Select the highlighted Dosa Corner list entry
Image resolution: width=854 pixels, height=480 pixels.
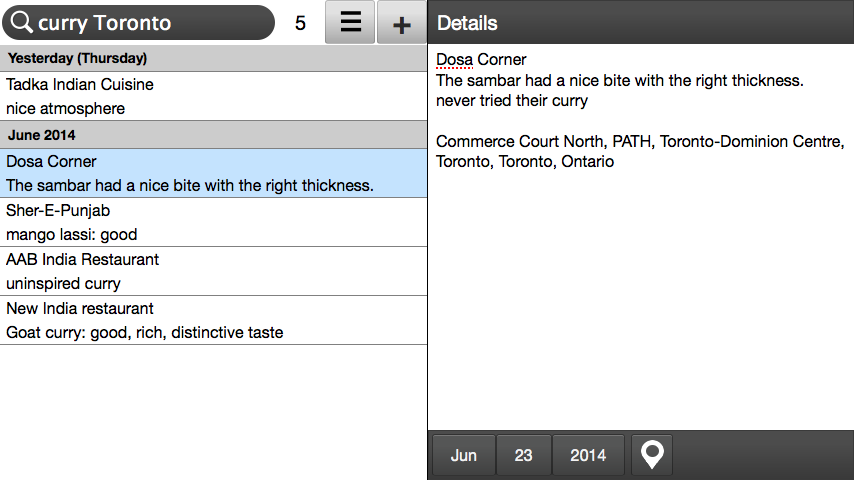coord(213,173)
